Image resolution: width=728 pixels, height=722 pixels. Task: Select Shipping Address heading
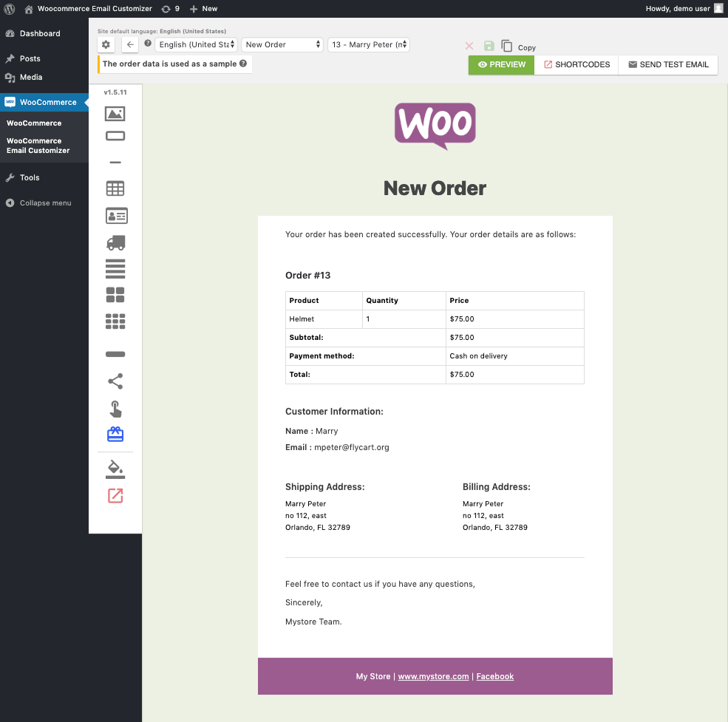coord(325,486)
